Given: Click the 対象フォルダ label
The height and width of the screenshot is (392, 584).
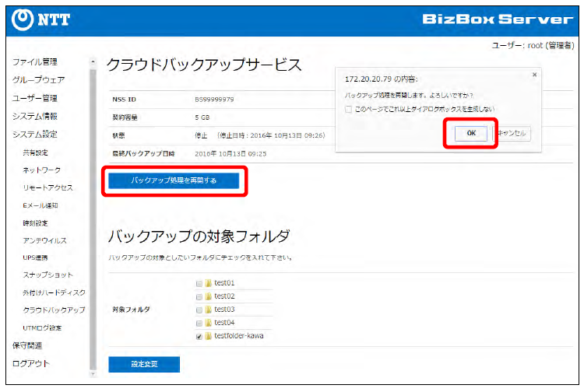Looking at the screenshot, I should pos(131,310).
